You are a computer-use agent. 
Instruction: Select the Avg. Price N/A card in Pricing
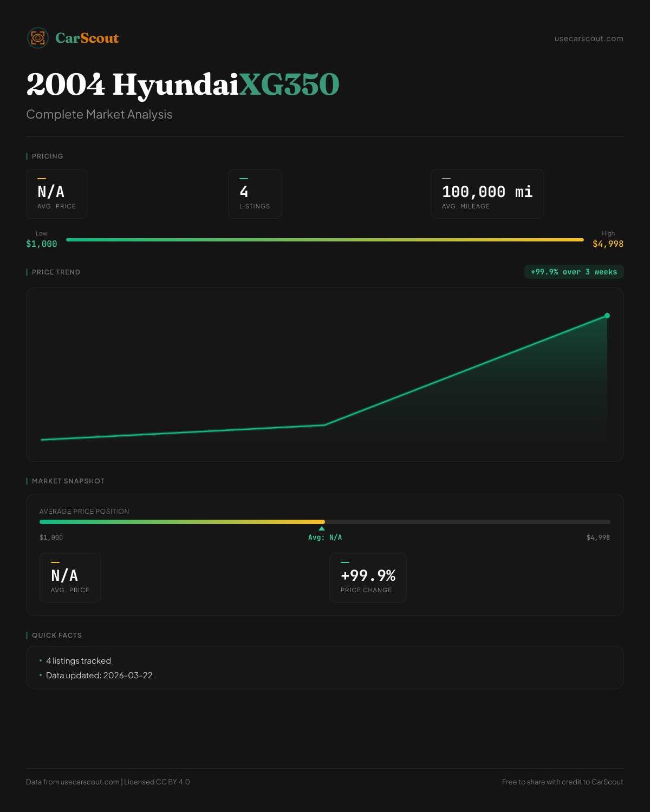click(x=57, y=194)
